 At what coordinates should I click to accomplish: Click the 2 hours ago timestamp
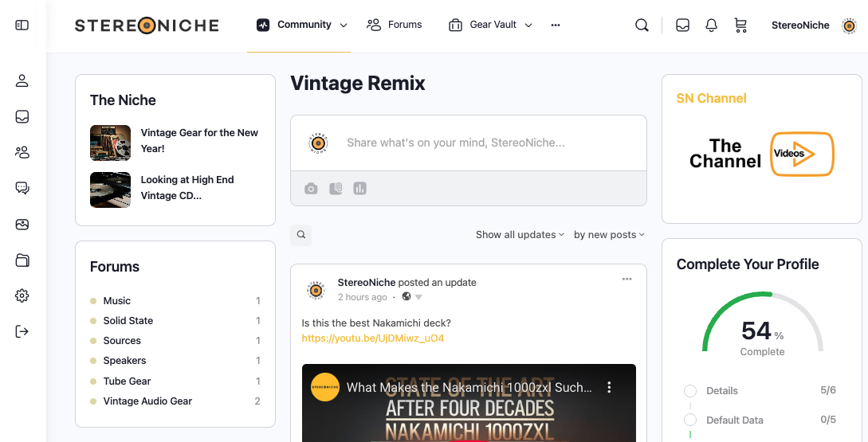point(362,297)
